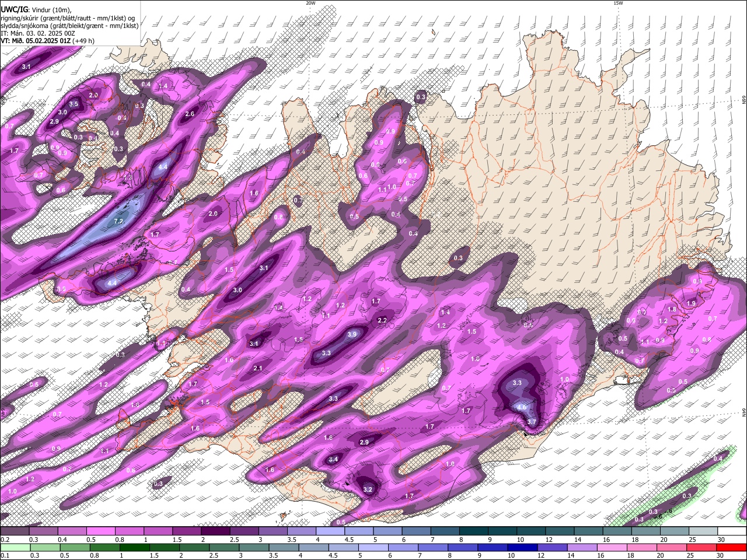The width and height of the screenshot is (747, 560).
Task: Pick the white swatch labeled 30 in the upper scale
Action: [731, 531]
